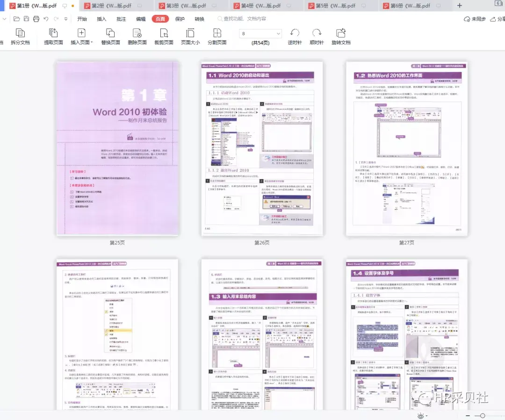Click the 插入页面 insert page icon
This screenshot has height=420, width=505.
[x=81, y=33]
